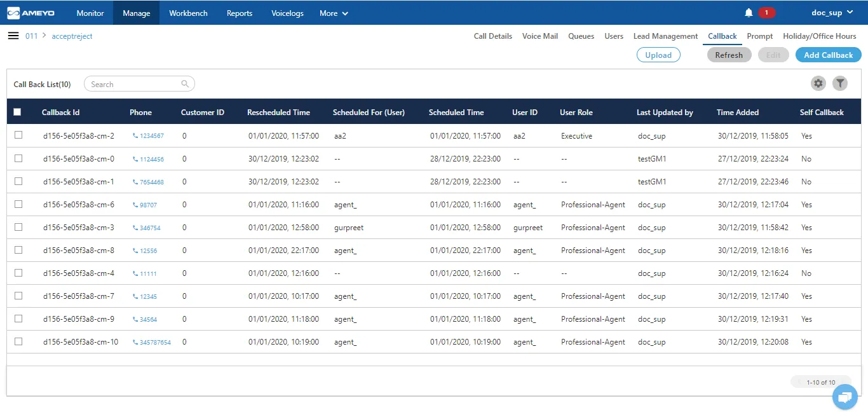Call phone number 1124456
868x412 pixels.
(148, 159)
